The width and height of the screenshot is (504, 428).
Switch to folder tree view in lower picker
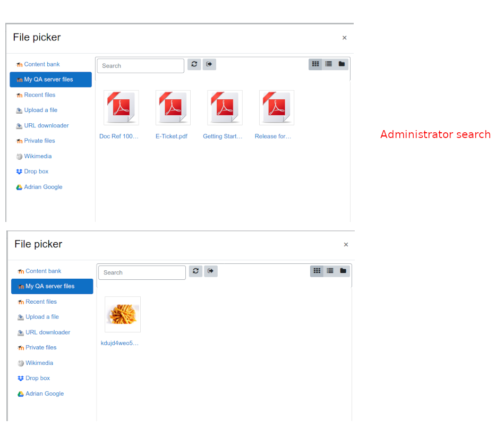tap(343, 271)
